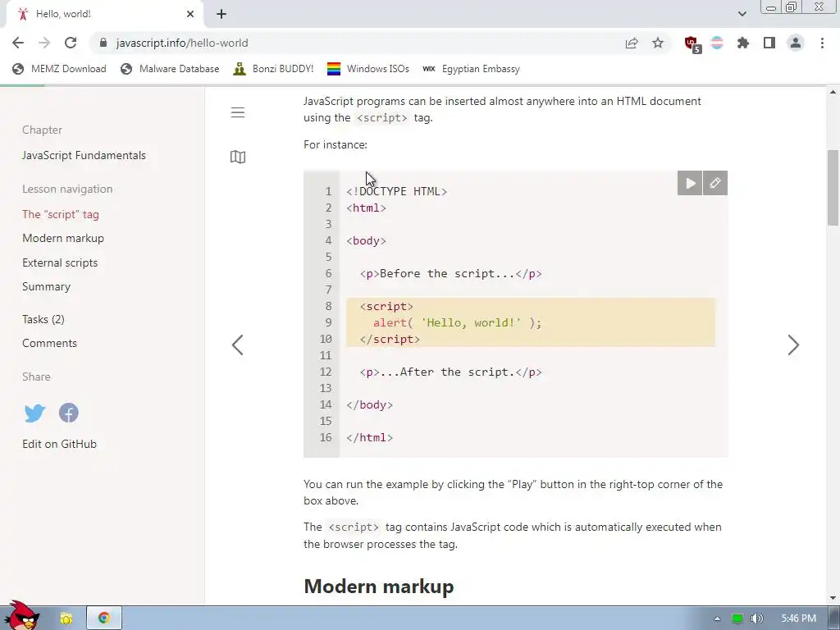Open the JavaScript Fundamentals chapter link
840x630 pixels.
pyautogui.click(x=84, y=155)
